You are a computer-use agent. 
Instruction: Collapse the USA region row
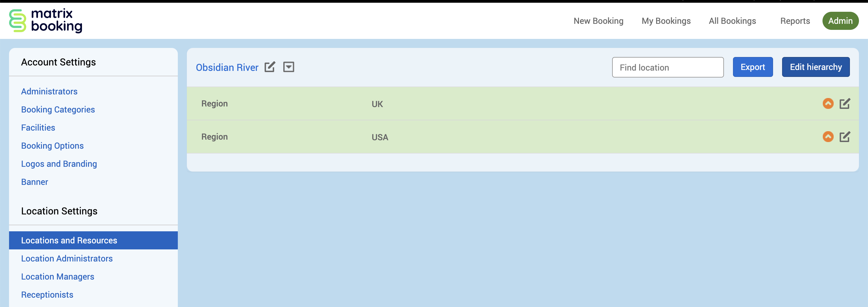pos(828,137)
